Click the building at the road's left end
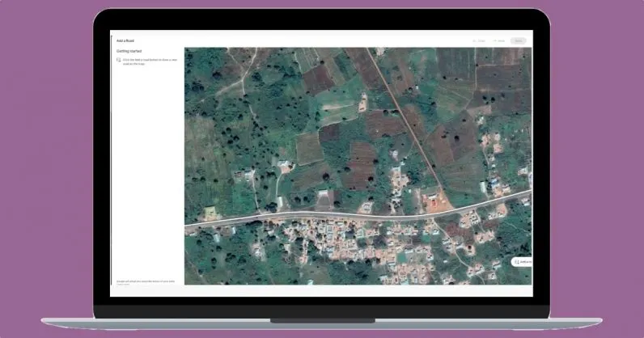The height and width of the screenshot is (338, 644). tap(210, 212)
